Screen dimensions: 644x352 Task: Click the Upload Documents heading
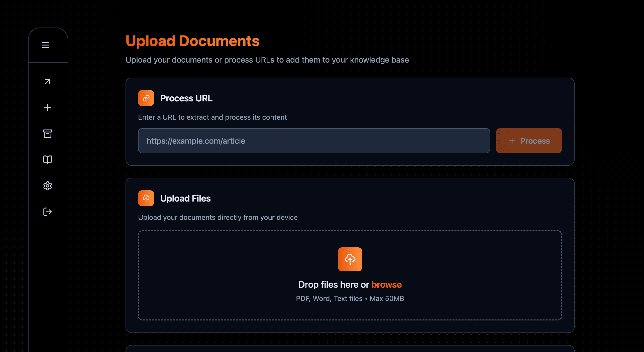pos(192,41)
